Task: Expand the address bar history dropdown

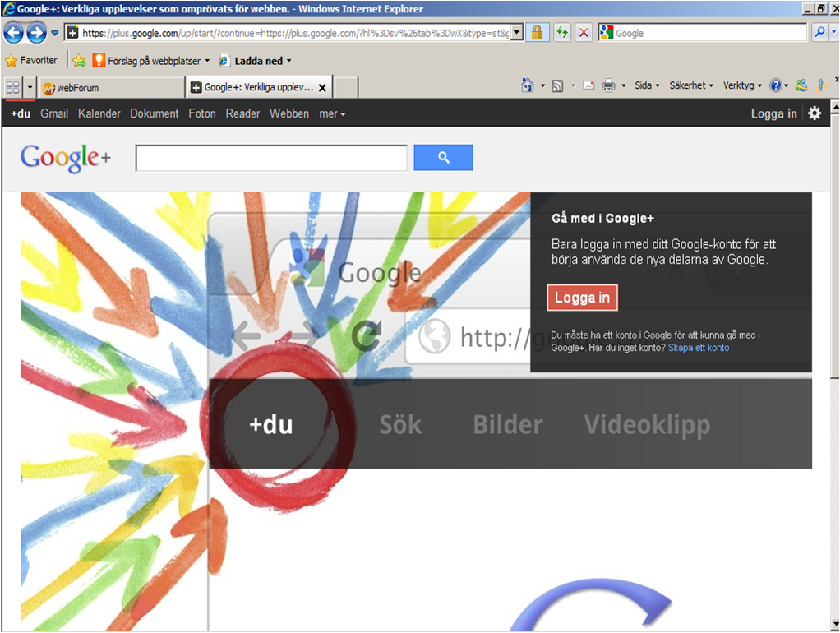Action: coord(517,33)
